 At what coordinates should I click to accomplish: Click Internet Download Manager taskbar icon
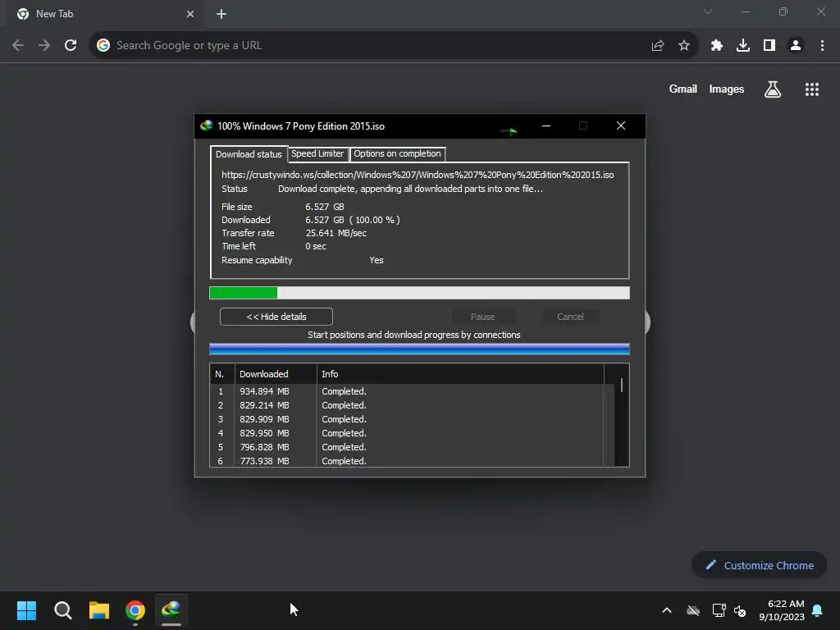[x=171, y=610]
